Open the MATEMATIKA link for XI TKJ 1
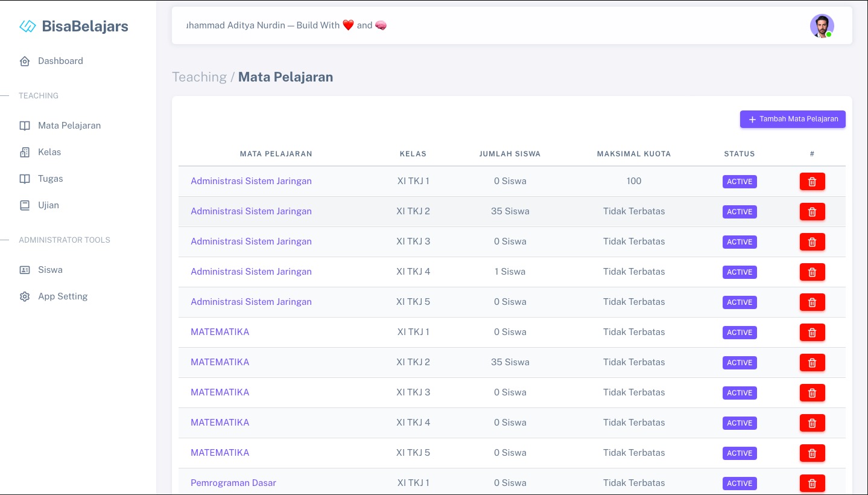 click(x=220, y=332)
